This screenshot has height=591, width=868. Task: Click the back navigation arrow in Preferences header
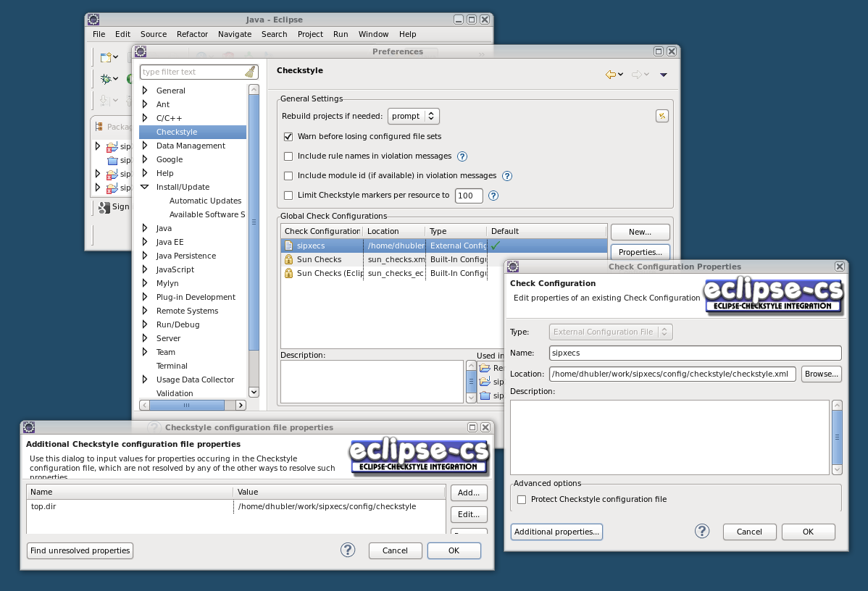(x=610, y=74)
